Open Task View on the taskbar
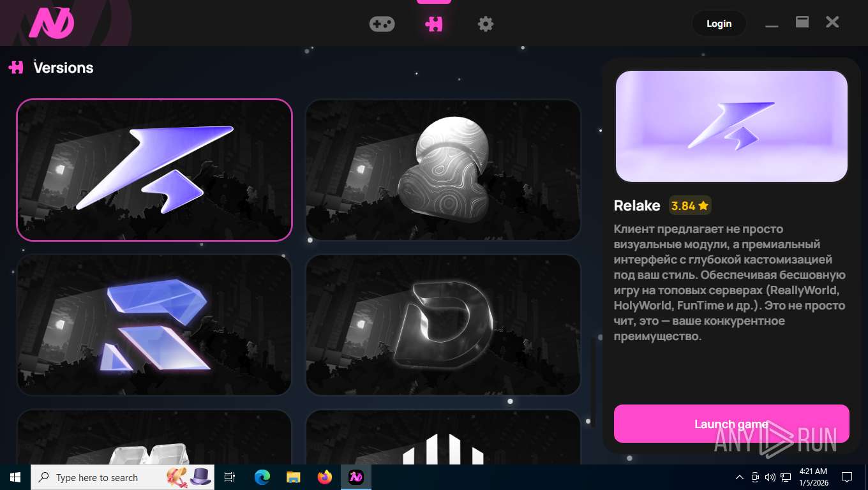 pos(230,477)
